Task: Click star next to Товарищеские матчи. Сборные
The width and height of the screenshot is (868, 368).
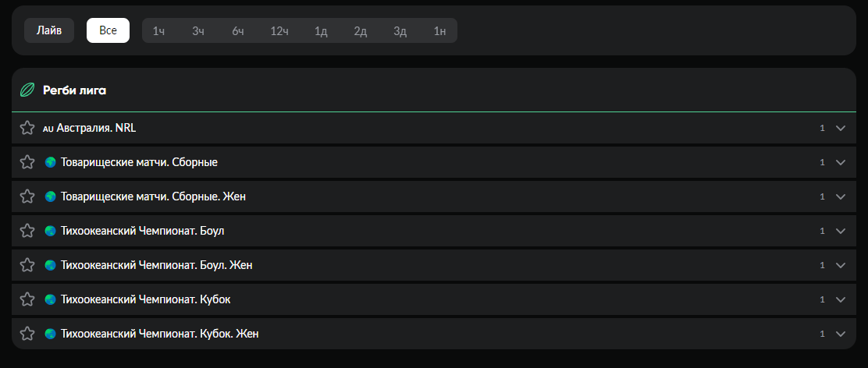Action: click(27, 162)
